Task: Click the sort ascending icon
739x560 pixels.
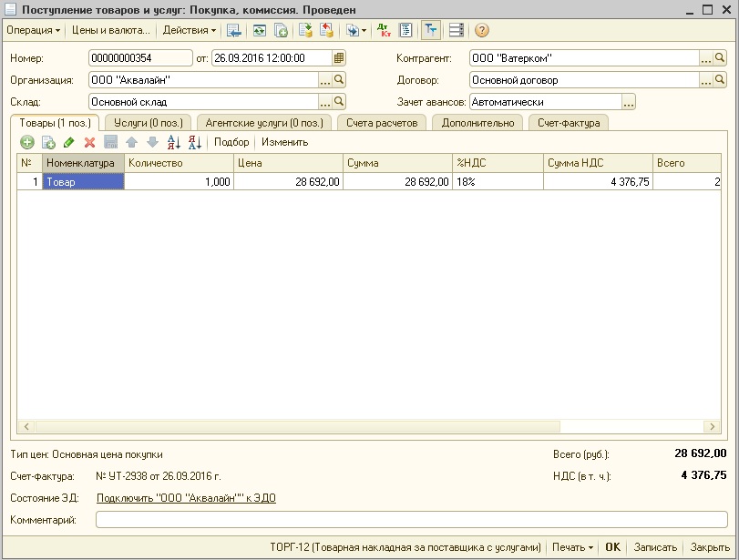Action: pyautogui.click(x=173, y=142)
